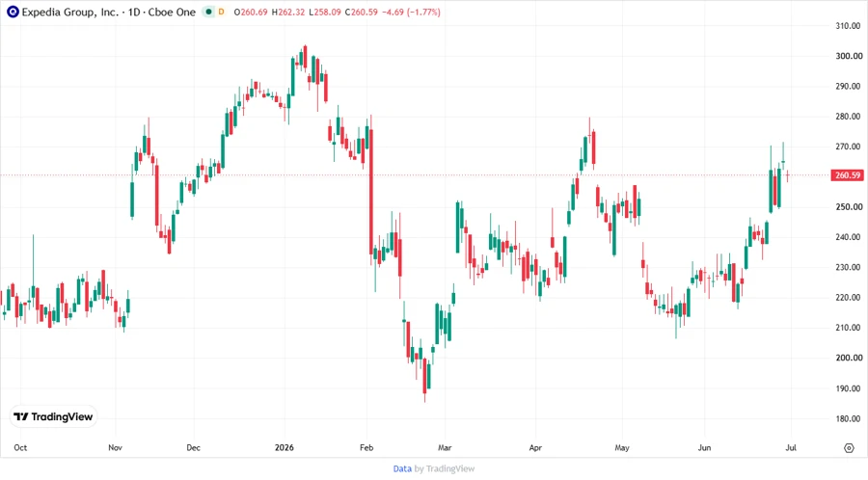Click the 290.00 price axis label
The height and width of the screenshot is (480, 868).
click(x=849, y=87)
